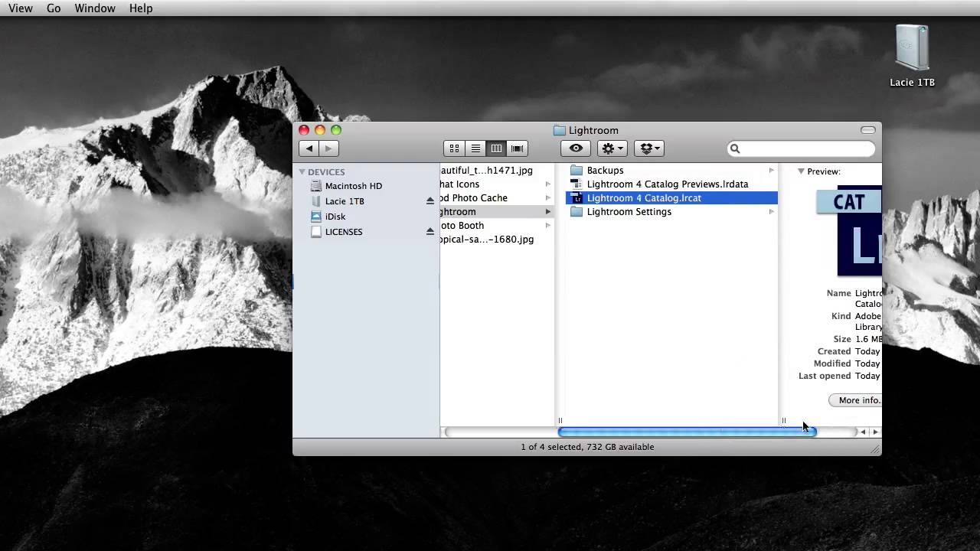Click arrow beside the Photo Booth row

click(547, 226)
